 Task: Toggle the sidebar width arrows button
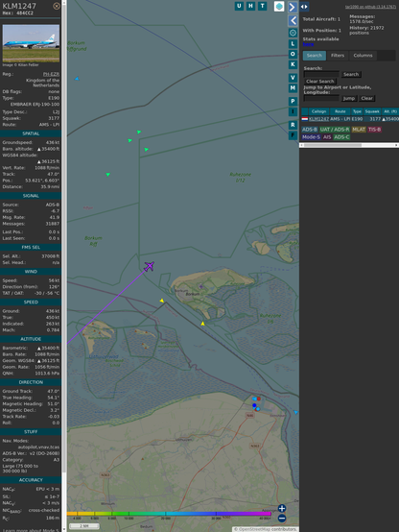point(304,7)
